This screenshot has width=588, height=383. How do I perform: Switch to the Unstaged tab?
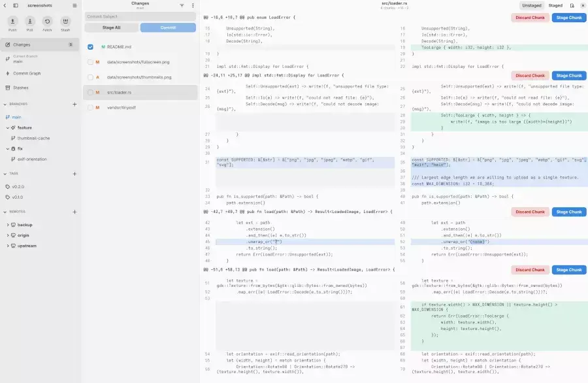tap(531, 6)
